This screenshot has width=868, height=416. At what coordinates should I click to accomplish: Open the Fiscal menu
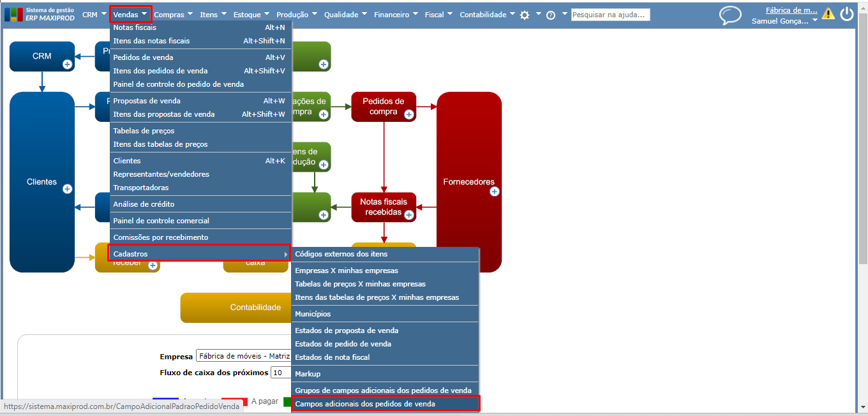pyautogui.click(x=439, y=14)
